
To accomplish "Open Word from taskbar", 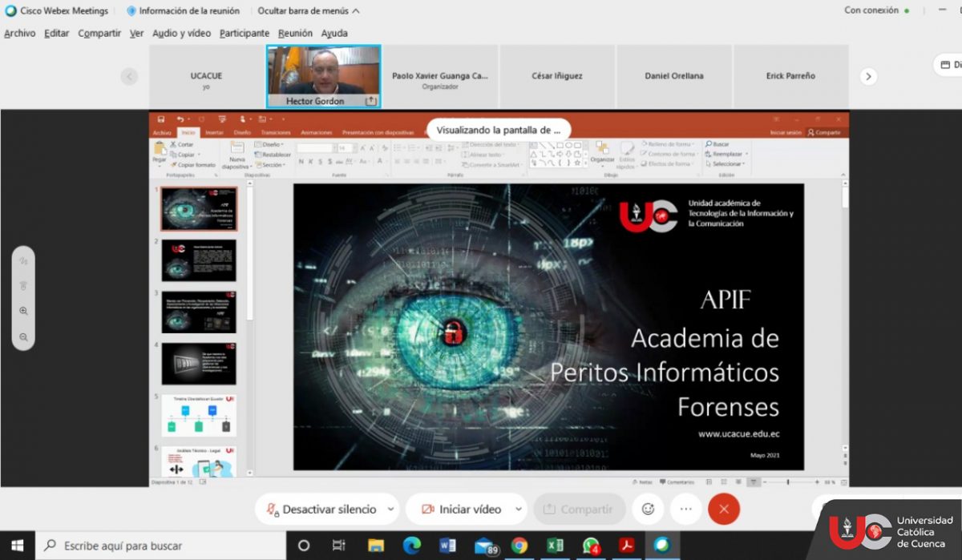I will (447, 546).
